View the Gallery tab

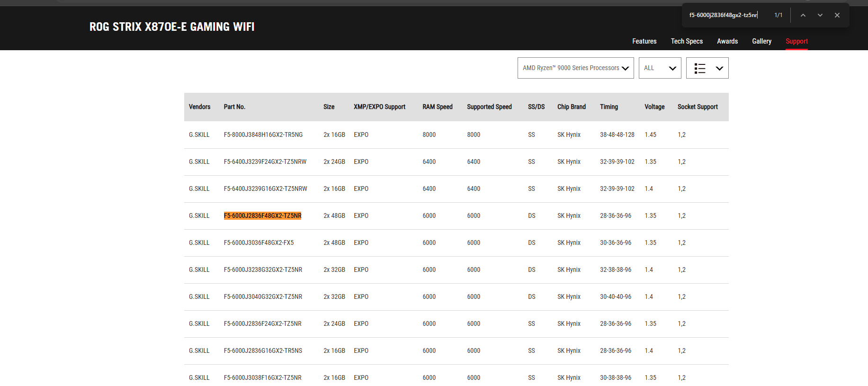click(x=761, y=41)
